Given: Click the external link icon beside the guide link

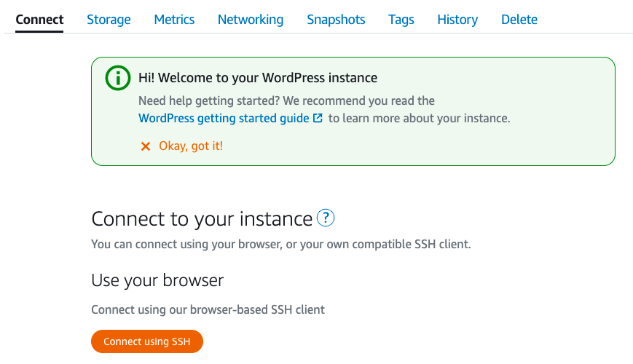Looking at the screenshot, I should click(x=318, y=118).
